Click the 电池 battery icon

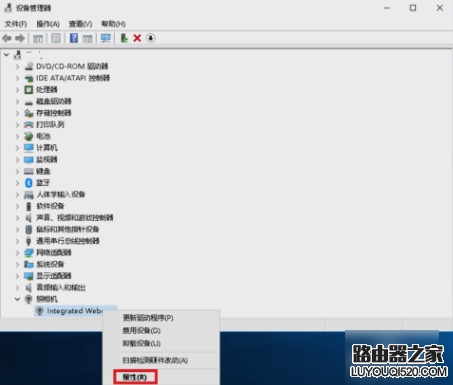click(29, 136)
